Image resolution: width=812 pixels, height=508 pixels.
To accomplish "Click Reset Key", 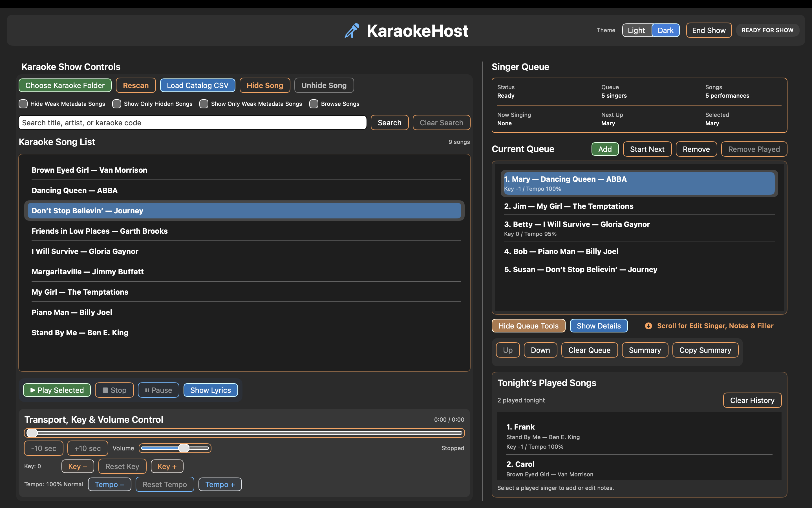I will [122, 466].
